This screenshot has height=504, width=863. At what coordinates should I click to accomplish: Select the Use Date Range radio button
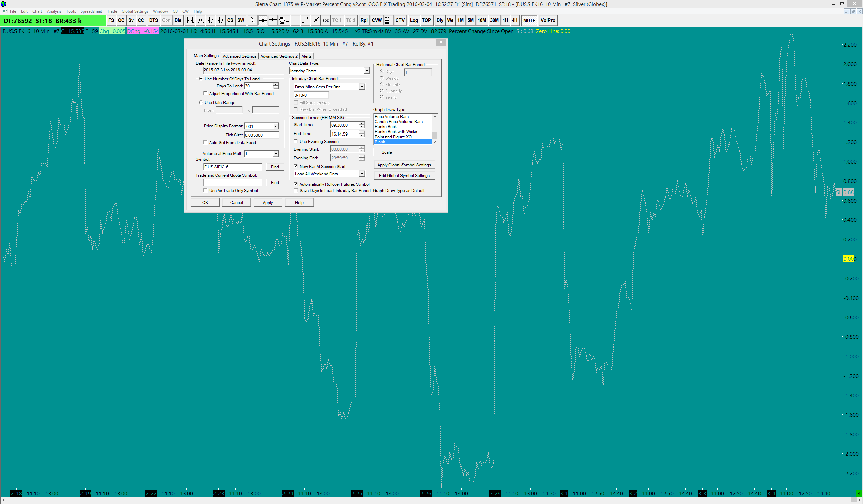201,103
